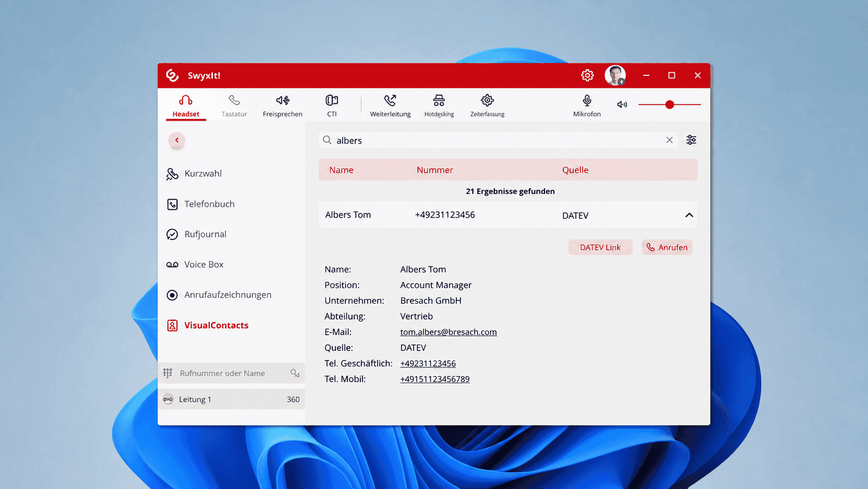Dial mobile number +49151123456789
The height and width of the screenshot is (489, 868).
tap(435, 379)
